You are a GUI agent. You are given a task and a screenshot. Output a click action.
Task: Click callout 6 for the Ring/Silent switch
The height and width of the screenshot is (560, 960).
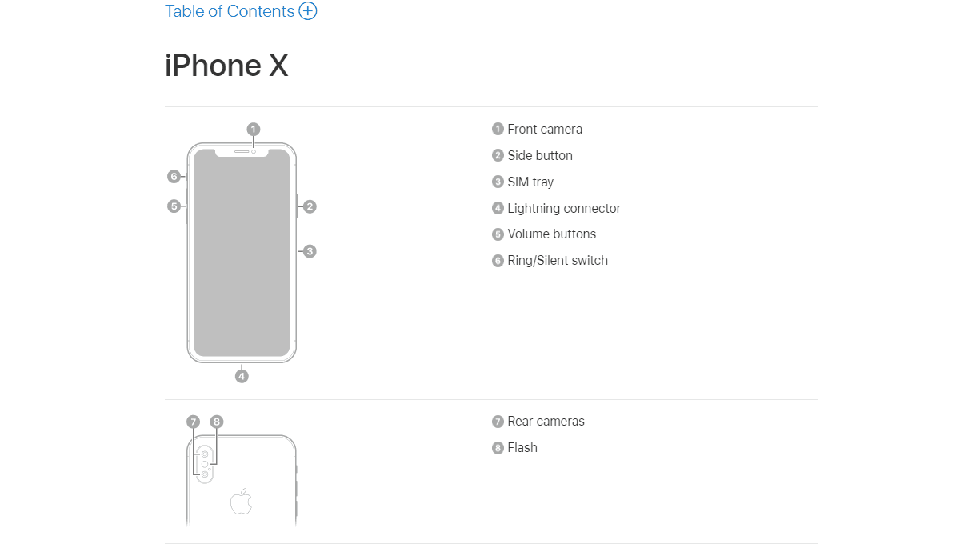coord(174,176)
